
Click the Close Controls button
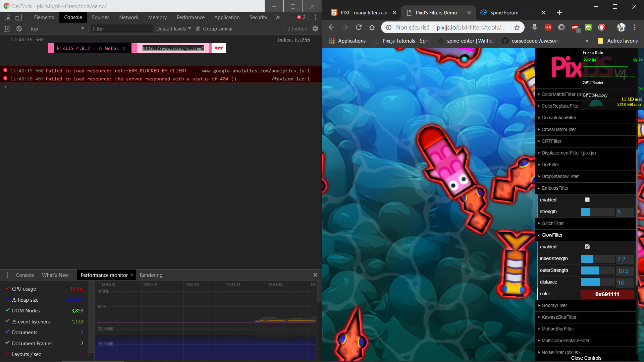coord(586,358)
